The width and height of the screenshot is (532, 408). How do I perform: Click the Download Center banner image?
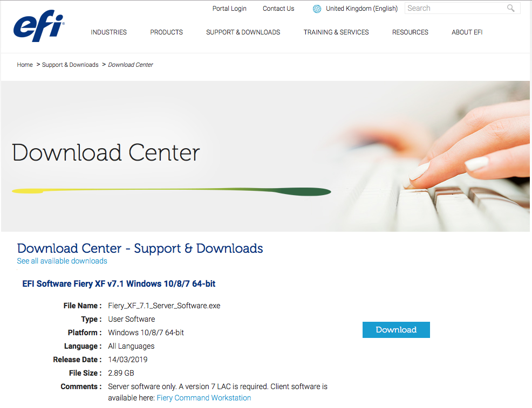tap(265, 156)
